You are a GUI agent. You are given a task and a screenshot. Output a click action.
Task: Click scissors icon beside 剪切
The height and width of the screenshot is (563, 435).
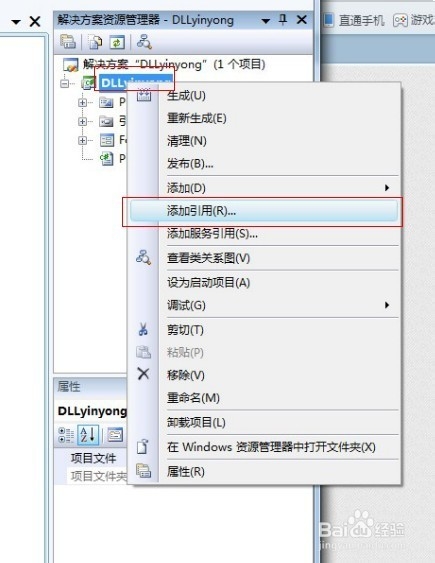(143, 329)
